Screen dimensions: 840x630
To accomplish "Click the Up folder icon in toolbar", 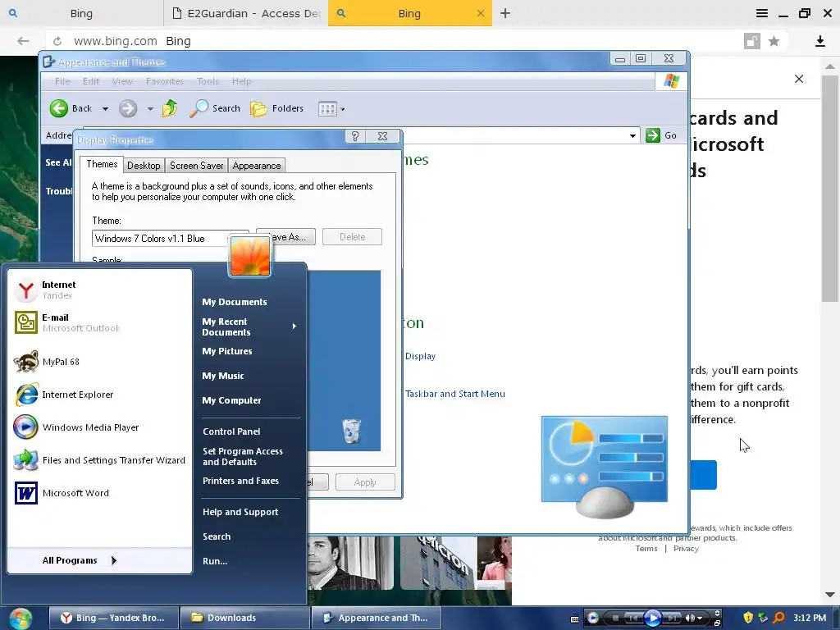I will 170,108.
